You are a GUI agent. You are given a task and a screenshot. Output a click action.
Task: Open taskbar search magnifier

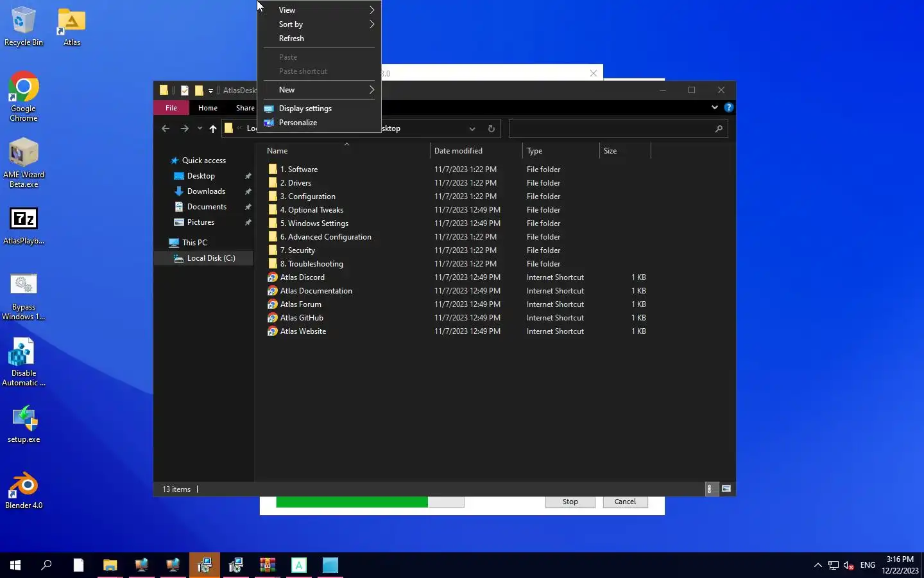[46, 565]
